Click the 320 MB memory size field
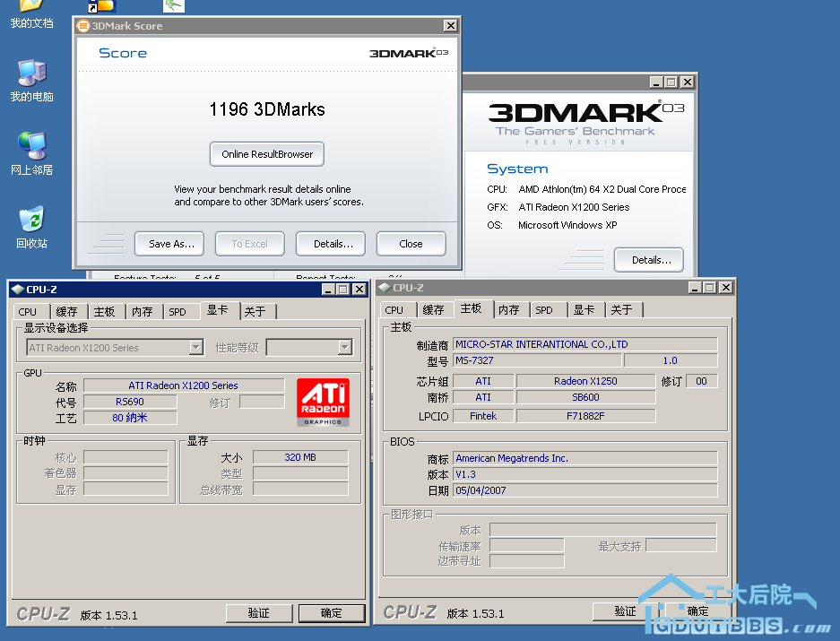The width and height of the screenshot is (840, 641). click(x=300, y=457)
